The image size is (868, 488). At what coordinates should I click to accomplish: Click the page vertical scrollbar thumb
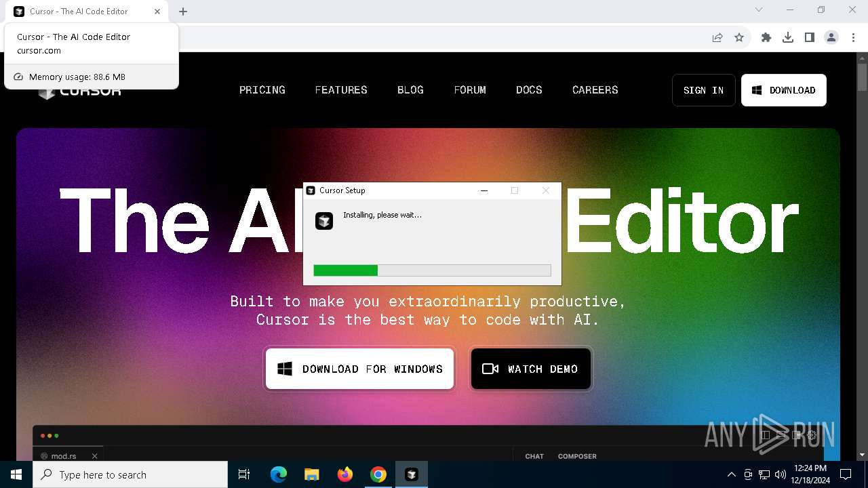(x=862, y=77)
